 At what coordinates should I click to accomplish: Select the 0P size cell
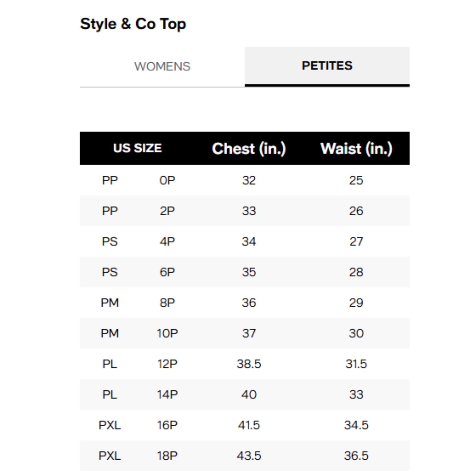pyautogui.click(x=167, y=180)
